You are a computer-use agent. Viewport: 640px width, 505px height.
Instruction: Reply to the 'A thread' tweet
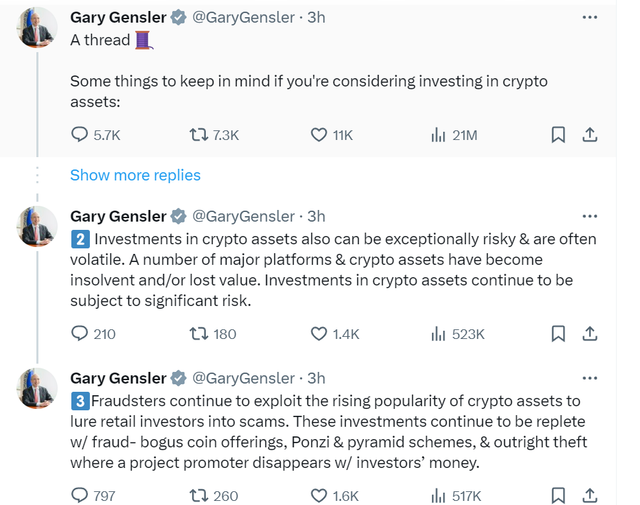(81, 135)
